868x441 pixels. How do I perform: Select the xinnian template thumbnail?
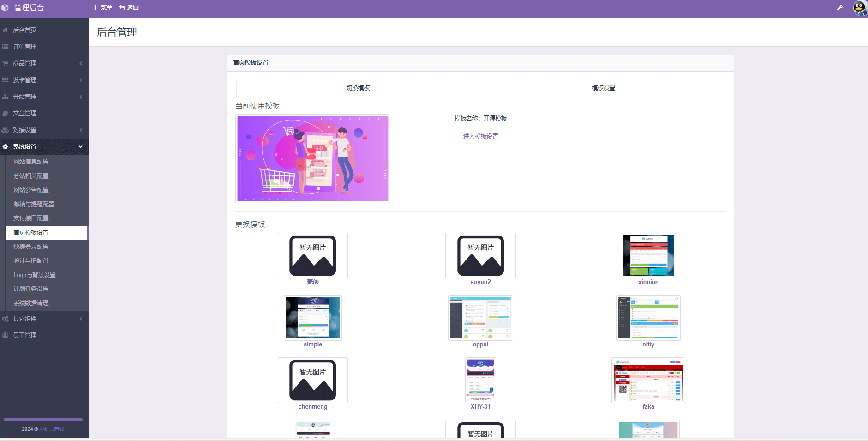click(x=648, y=256)
